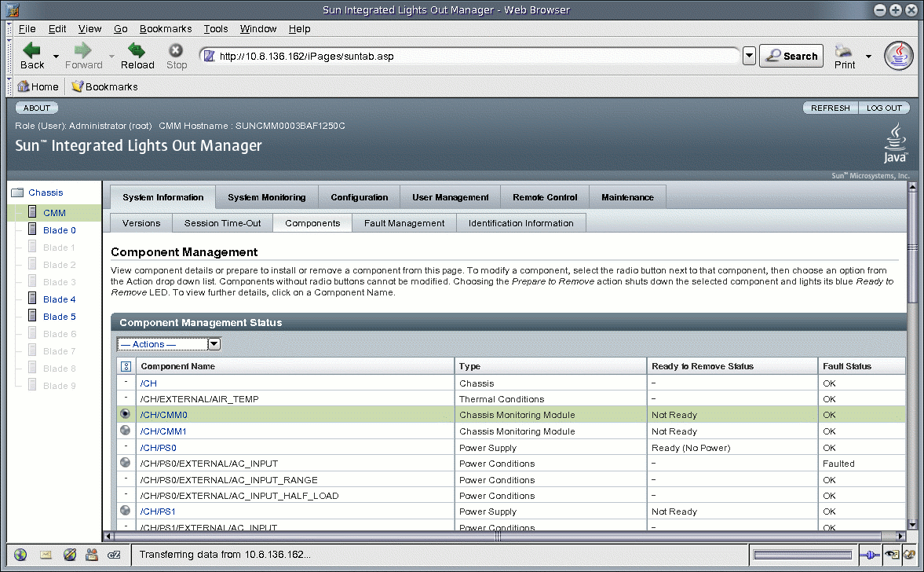
Task: Open Mail envelope icon in status bar
Action: tap(46, 554)
